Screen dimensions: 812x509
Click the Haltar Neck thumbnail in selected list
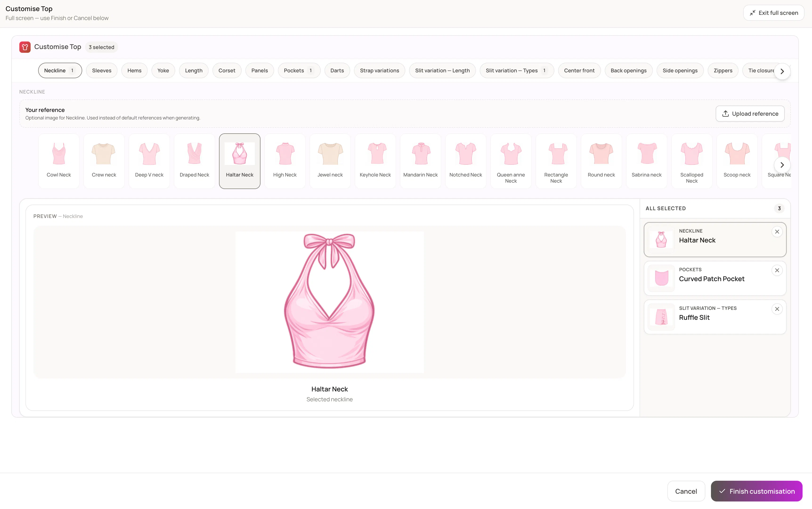point(661,240)
